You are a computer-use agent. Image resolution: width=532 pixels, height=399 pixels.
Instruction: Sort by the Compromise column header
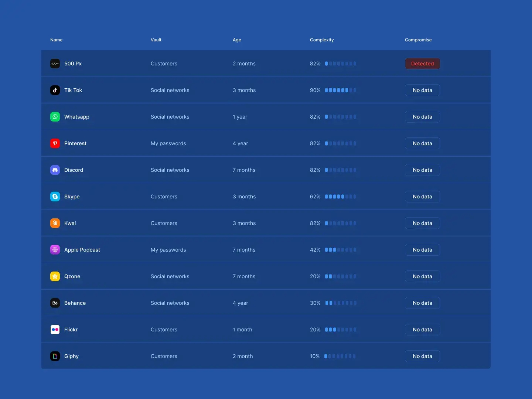418,40
